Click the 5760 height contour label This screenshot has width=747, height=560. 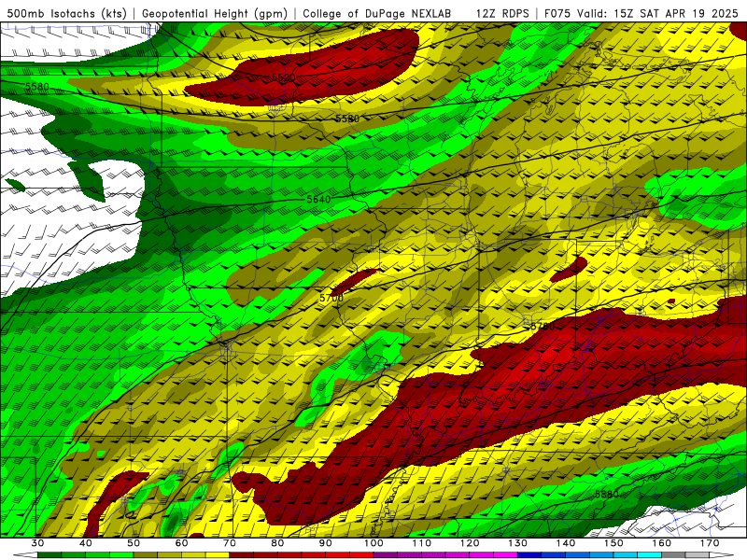point(543,327)
